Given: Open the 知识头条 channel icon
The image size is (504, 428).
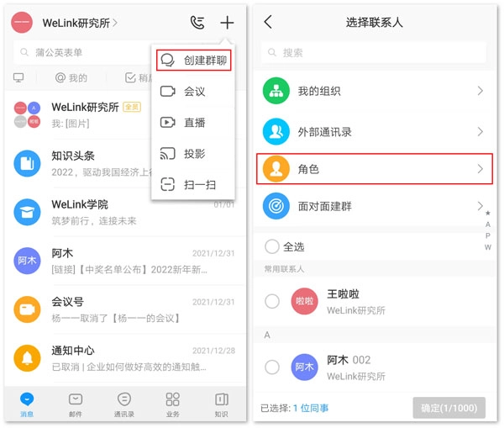Looking at the screenshot, I should pos(28,163).
